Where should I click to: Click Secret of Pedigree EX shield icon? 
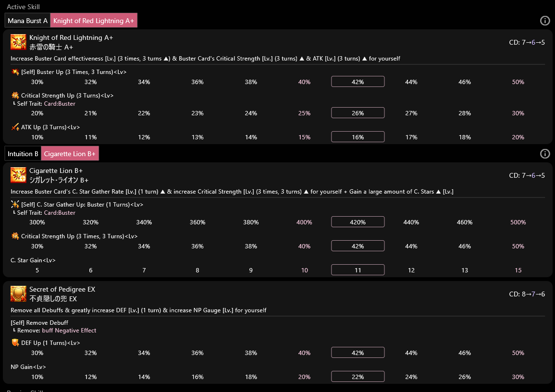18,294
